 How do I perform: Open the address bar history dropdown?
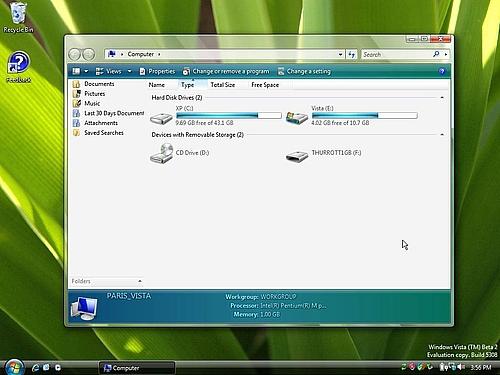tap(340, 54)
